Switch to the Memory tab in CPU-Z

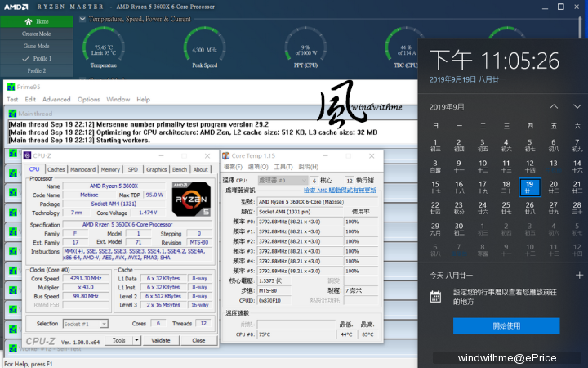coord(110,170)
